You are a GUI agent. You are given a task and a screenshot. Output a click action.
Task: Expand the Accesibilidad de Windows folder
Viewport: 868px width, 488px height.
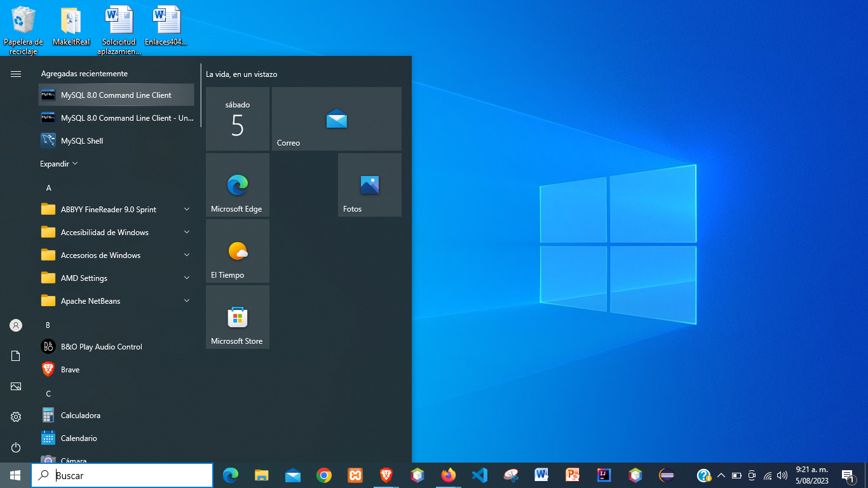[116, 233]
